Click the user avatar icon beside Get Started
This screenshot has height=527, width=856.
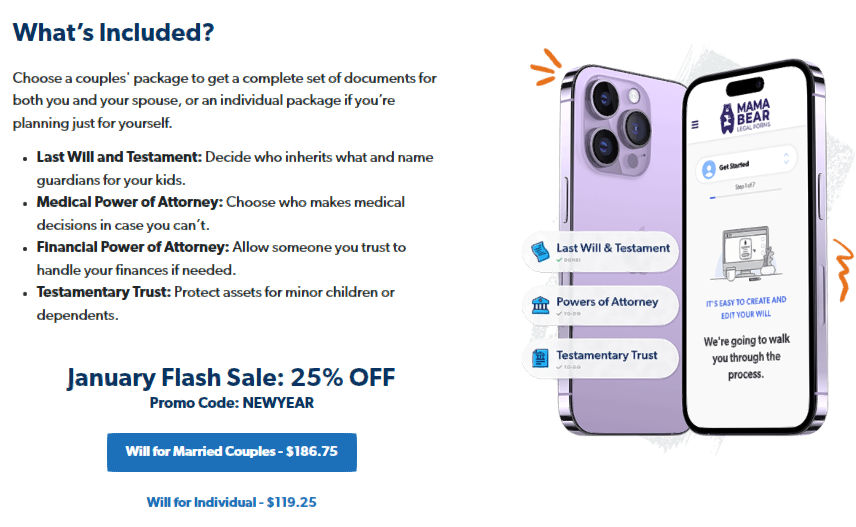pos(709,167)
